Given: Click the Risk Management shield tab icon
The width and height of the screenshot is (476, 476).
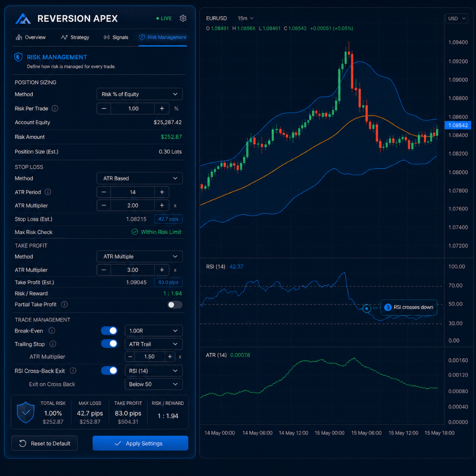Looking at the screenshot, I should pyautogui.click(x=142, y=37).
